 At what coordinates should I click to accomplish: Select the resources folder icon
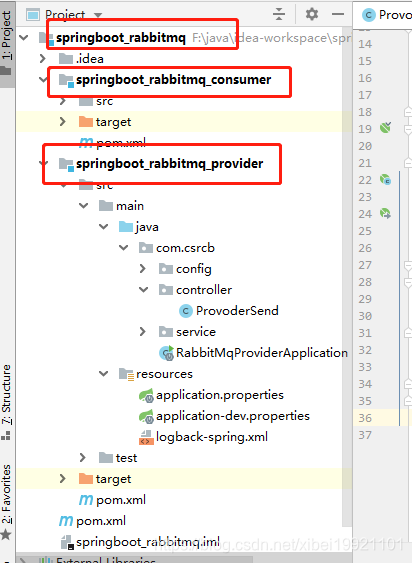[x=126, y=374]
